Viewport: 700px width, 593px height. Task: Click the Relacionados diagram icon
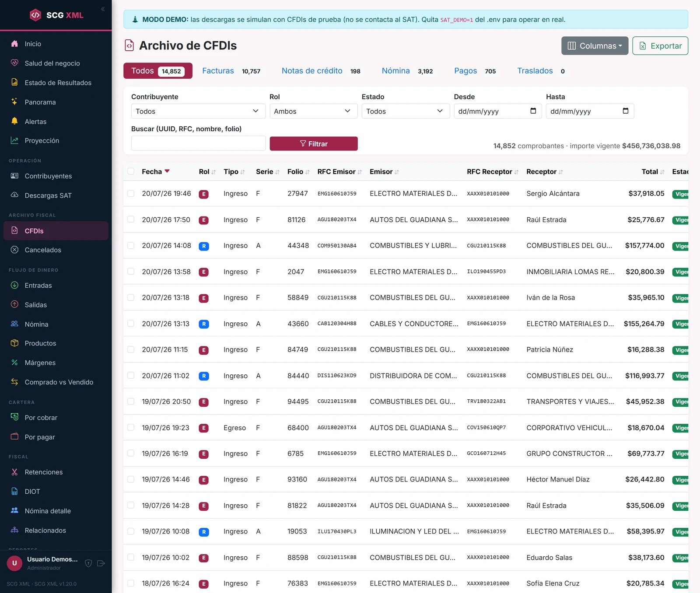point(14,530)
